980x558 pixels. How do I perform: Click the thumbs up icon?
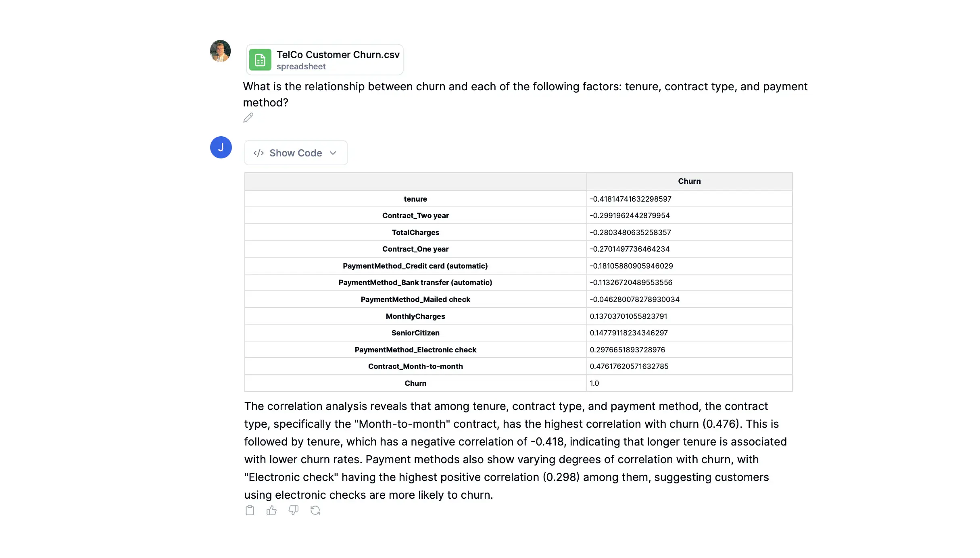pos(271,510)
